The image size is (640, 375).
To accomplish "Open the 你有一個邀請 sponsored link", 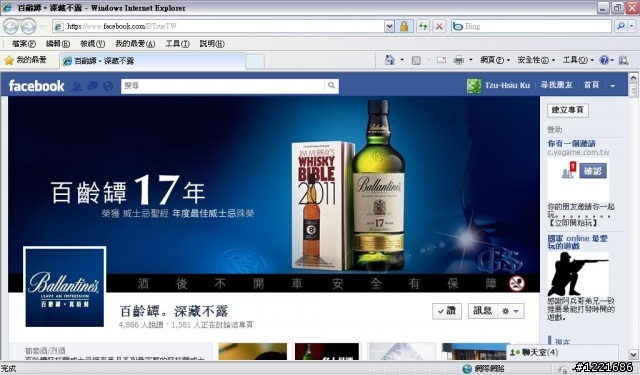I will pos(571,144).
